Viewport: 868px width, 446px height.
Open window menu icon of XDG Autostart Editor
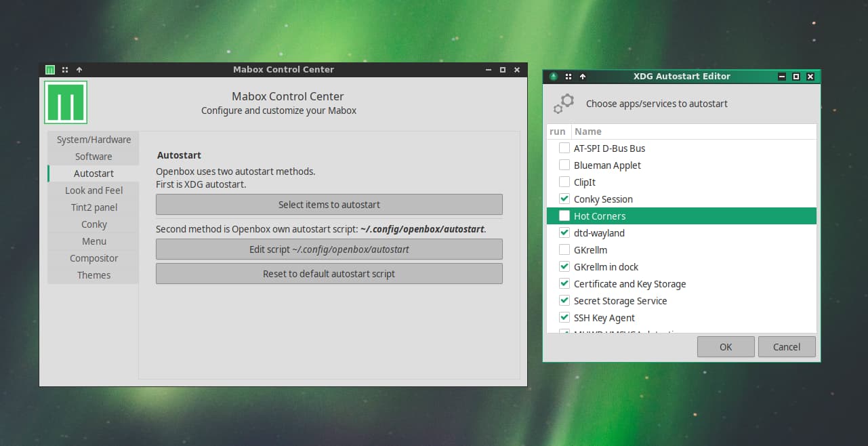(x=554, y=77)
